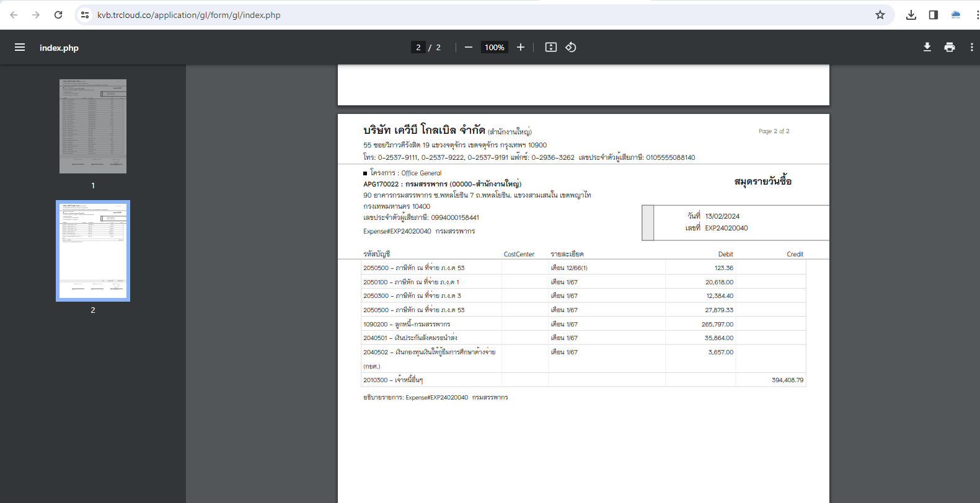Fit PDF to page
Viewport: 980px width, 503px height.
coord(551,47)
